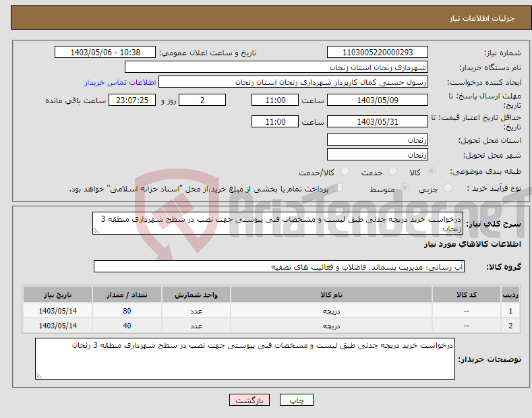Click the row 1 need date 1403/05/14
This screenshot has width=532, height=418.
point(58,311)
